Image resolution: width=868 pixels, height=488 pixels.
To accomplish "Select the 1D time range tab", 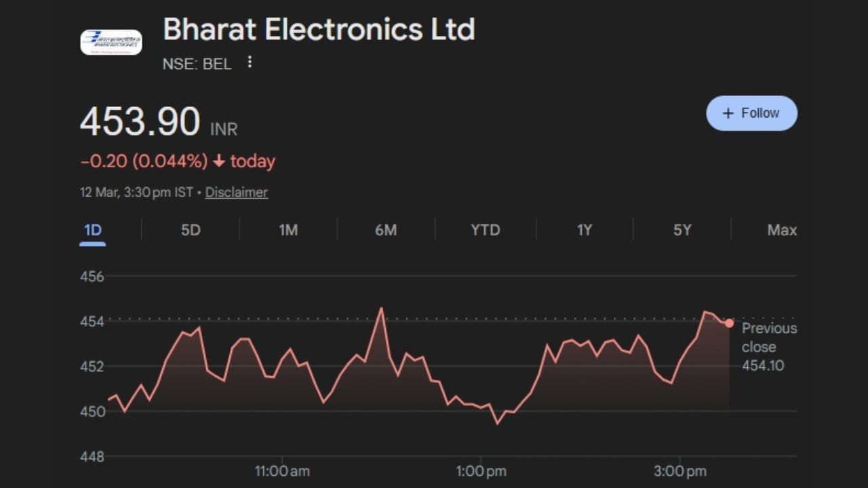I will (x=92, y=230).
